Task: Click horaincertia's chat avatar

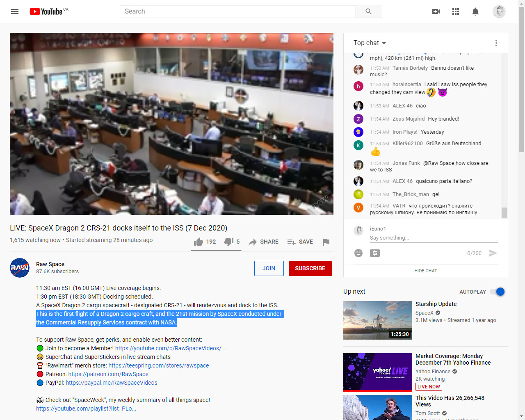Action: (x=358, y=86)
